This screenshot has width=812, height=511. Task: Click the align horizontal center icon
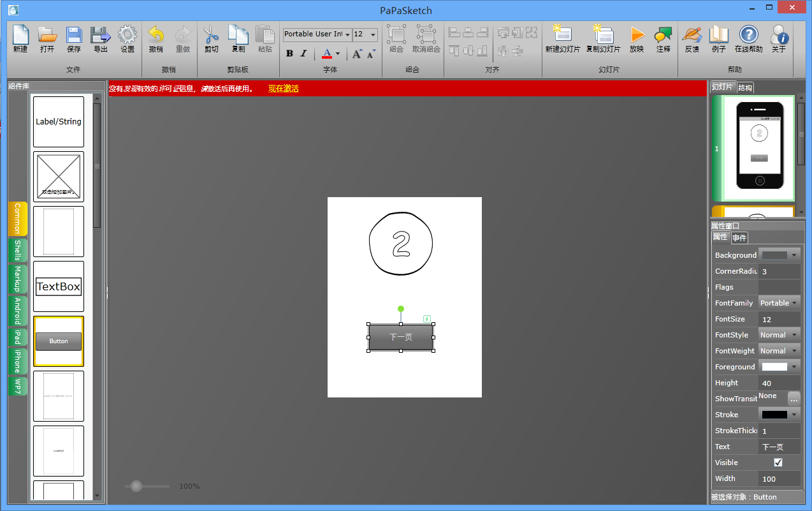tap(468, 32)
